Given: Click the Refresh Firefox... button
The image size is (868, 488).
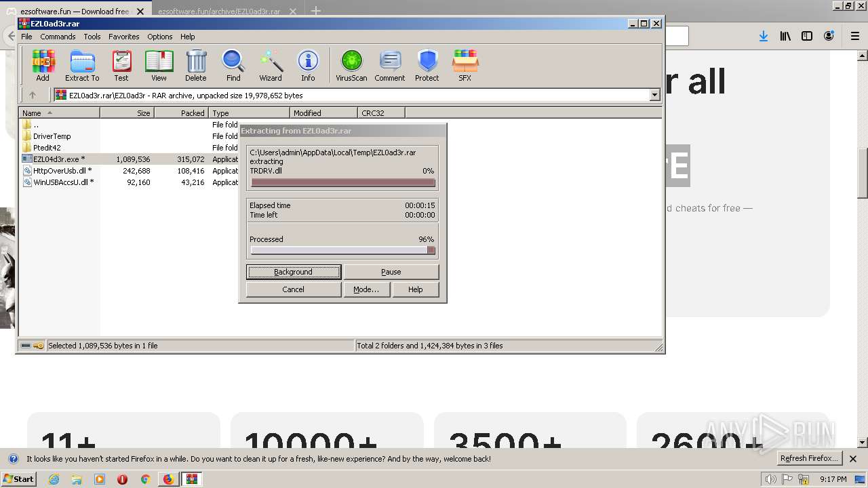Looking at the screenshot, I should (809, 459).
